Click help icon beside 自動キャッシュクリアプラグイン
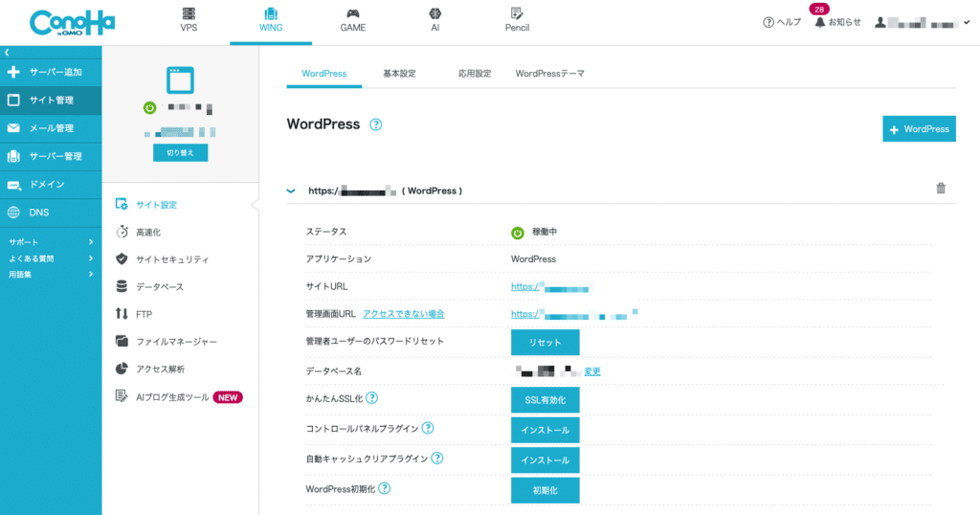Screen dimensions: 980x515 coord(437,459)
